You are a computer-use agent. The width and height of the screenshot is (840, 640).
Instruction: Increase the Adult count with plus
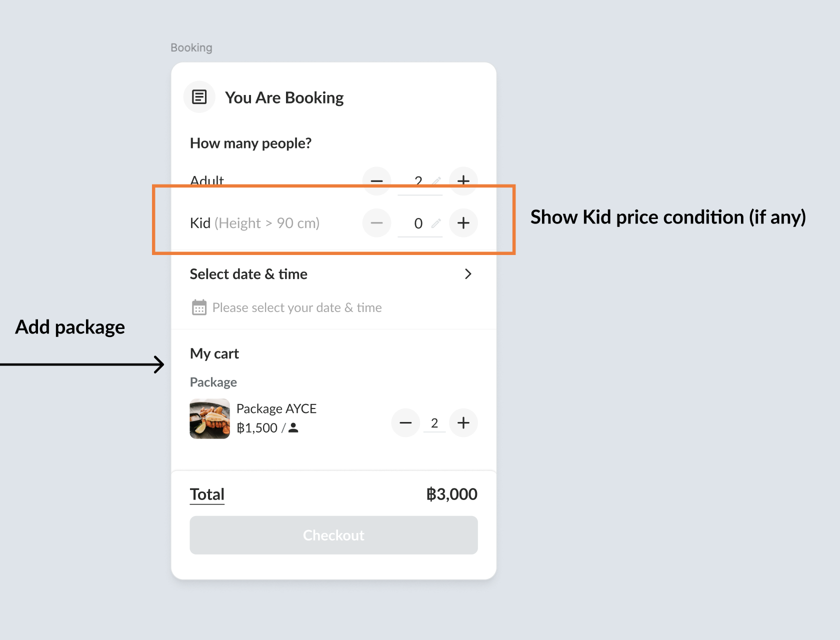pos(463,179)
